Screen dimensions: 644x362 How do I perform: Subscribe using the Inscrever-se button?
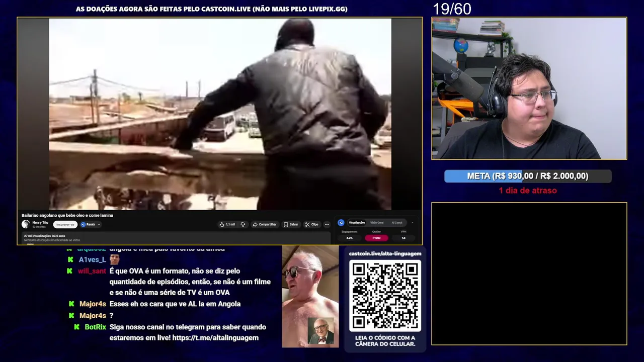pyautogui.click(x=65, y=224)
